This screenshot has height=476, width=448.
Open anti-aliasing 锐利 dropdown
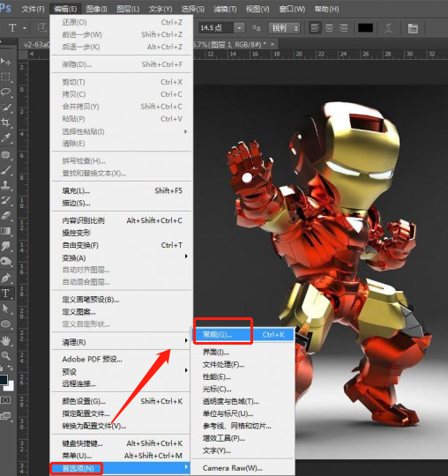click(284, 28)
